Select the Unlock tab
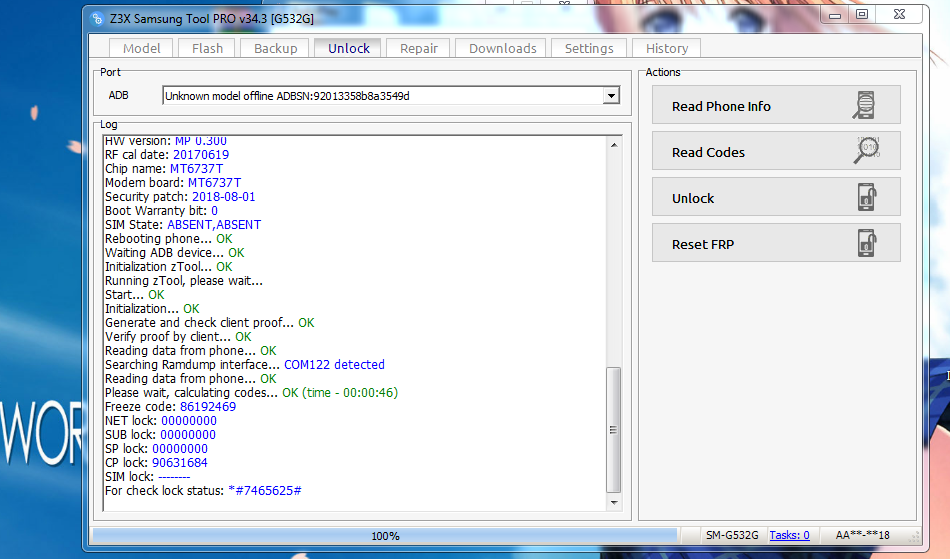 click(348, 48)
